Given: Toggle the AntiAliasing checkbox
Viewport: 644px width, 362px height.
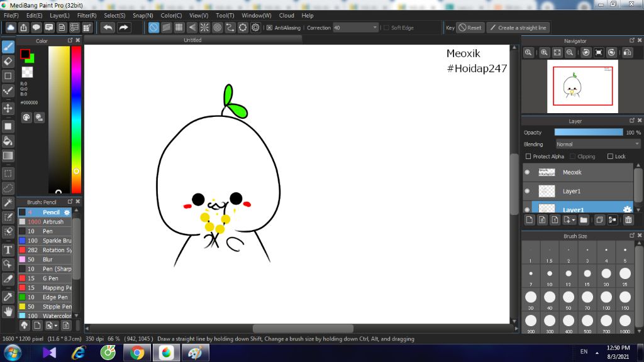Looking at the screenshot, I should pos(269,28).
